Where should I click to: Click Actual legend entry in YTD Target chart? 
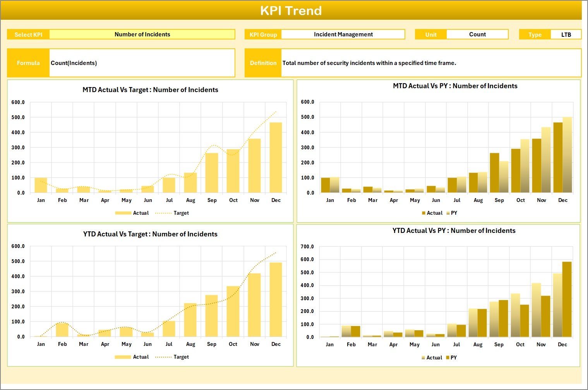click(141, 357)
